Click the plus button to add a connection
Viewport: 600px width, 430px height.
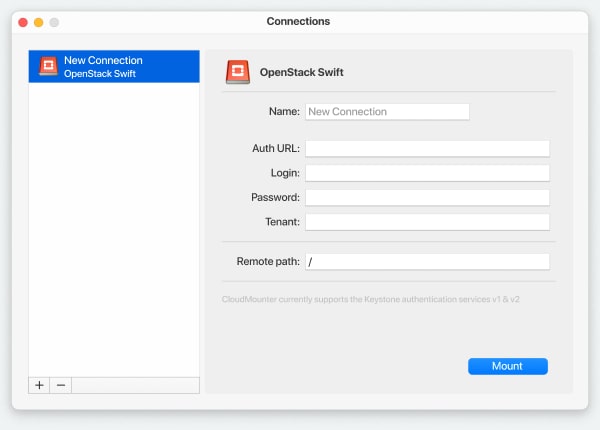click(39, 385)
